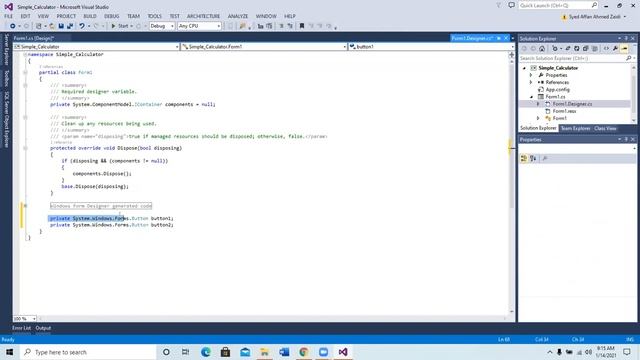Open Properties via Solution Explorer wrench icon

(x=615, y=49)
